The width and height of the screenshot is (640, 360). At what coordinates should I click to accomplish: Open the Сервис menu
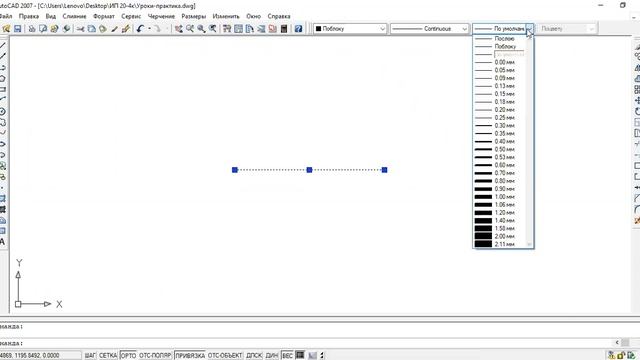click(131, 16)
